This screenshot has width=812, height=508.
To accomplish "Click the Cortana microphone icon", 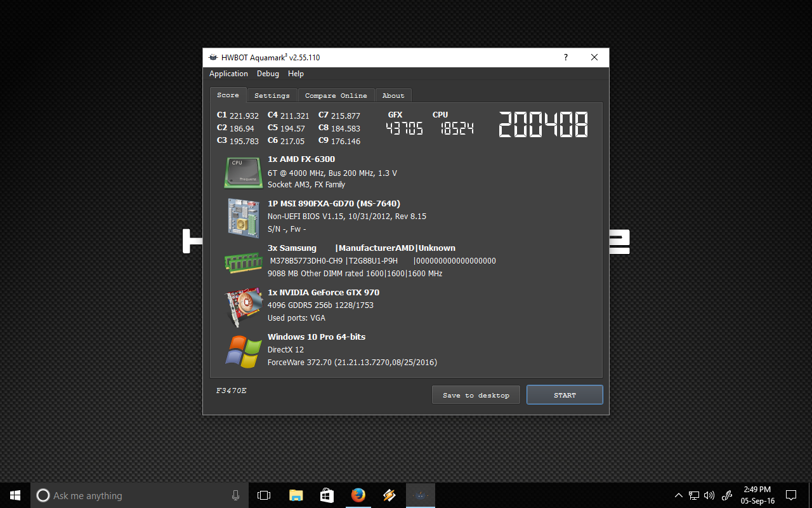I will tap(236, 495).
